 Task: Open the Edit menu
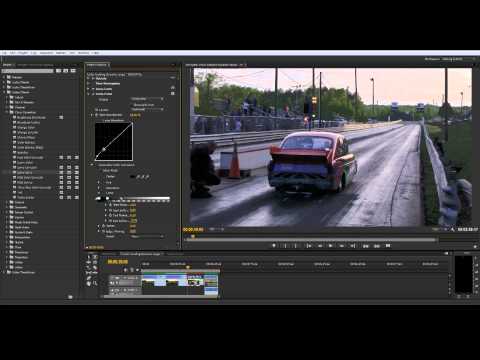tap(13, 53)
